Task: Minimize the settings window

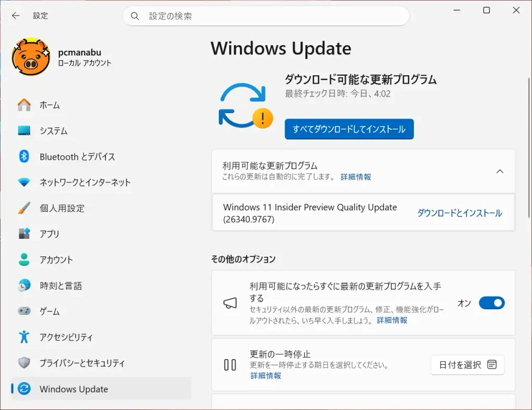Action: pos(457,10)
